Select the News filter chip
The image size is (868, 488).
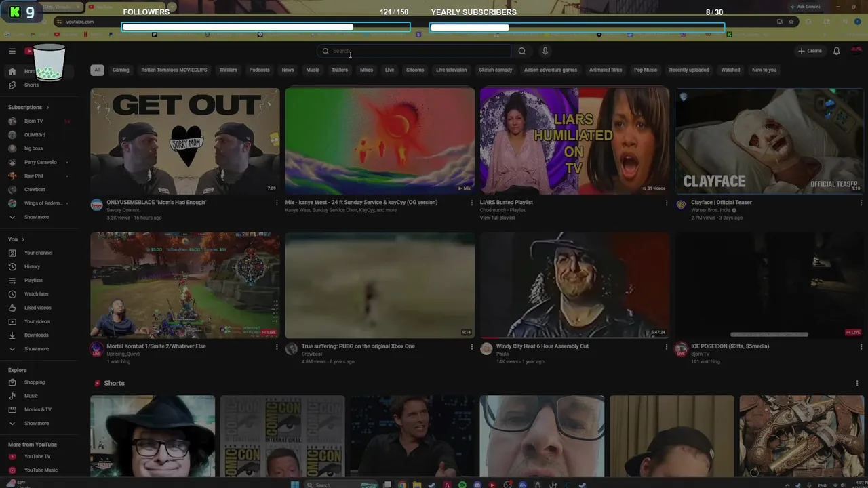(288, 70)
